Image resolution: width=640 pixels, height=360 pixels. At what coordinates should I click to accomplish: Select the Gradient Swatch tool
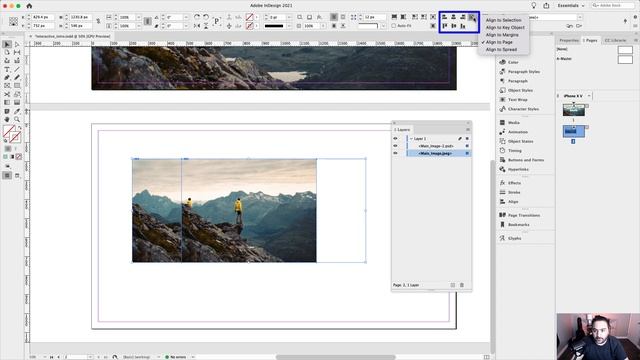7,102
